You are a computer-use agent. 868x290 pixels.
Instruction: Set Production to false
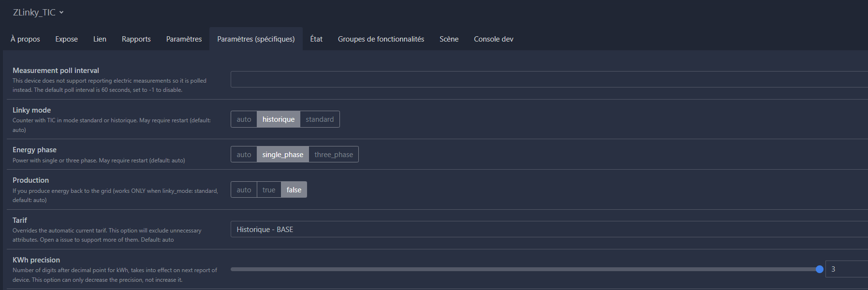click(x=294, y=190)
